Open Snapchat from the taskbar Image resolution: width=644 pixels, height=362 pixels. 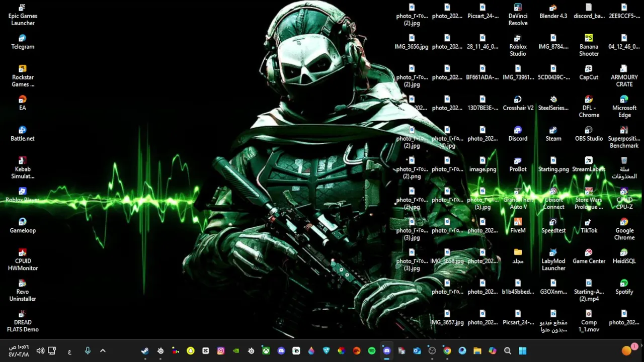[x=190, y=351]
